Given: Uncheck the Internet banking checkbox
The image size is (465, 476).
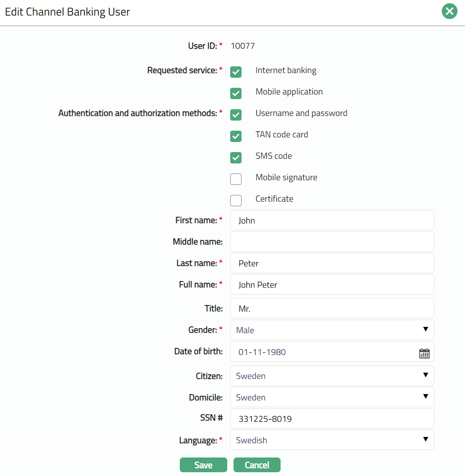Looking at the screenshot, I should 236,72.
